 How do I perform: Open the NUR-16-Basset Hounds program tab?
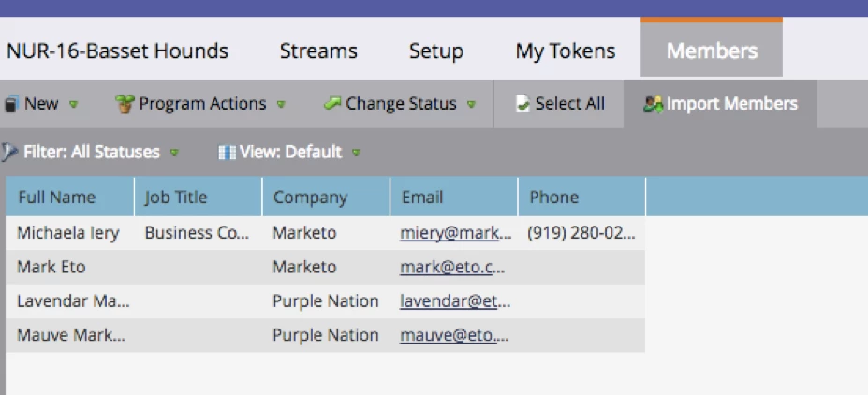click(x=117, y=51)
